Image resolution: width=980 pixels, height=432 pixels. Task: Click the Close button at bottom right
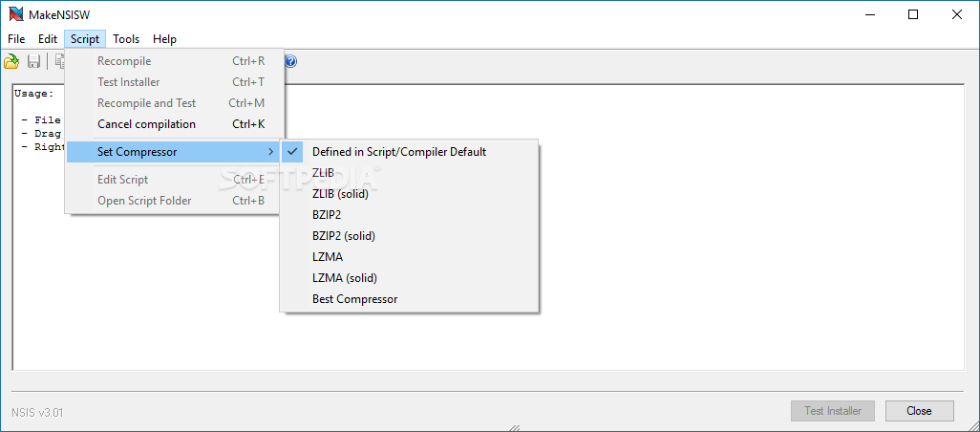920,411
